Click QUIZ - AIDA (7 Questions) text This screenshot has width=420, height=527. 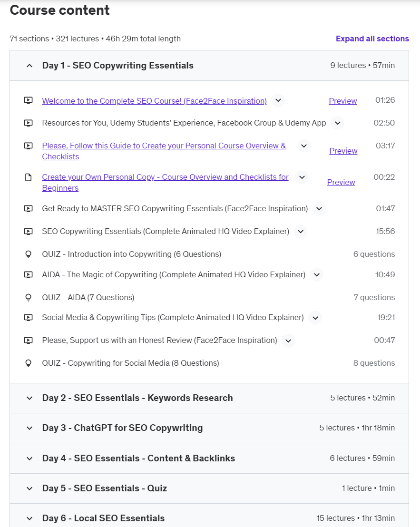pos(88,297)
